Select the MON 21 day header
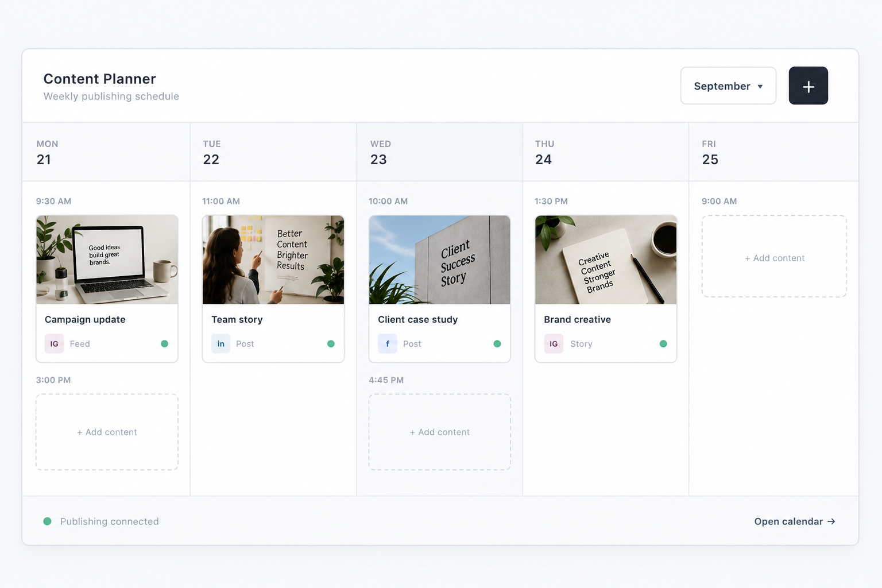This screenshot has width=882, height=588. 106,152
